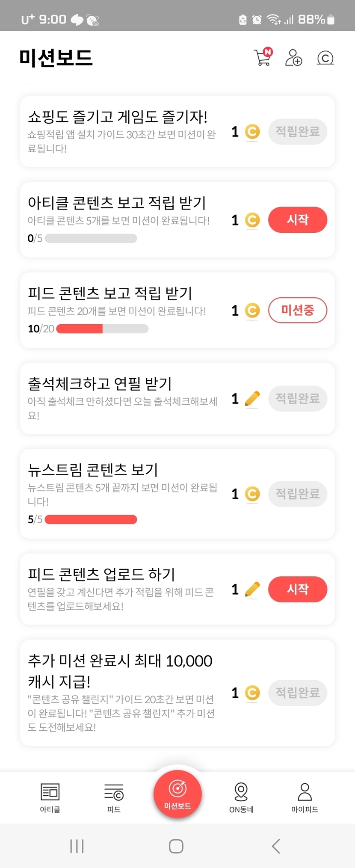Start the 피드 콘텐츠 업로드 하기 mission
This screenshot has height=868, width=355.
click(x=297, y=589)
